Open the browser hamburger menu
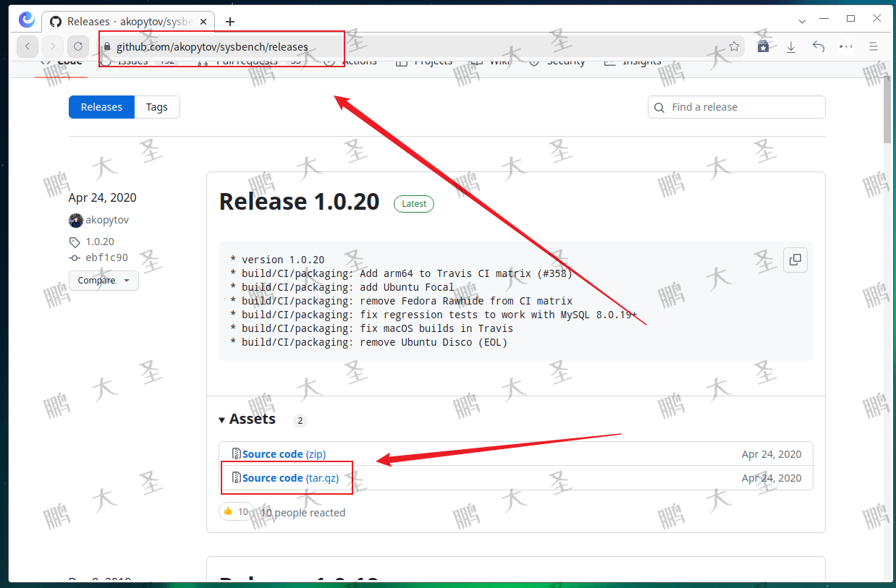This screenshot has width=896, height=588. coord(874,46)
